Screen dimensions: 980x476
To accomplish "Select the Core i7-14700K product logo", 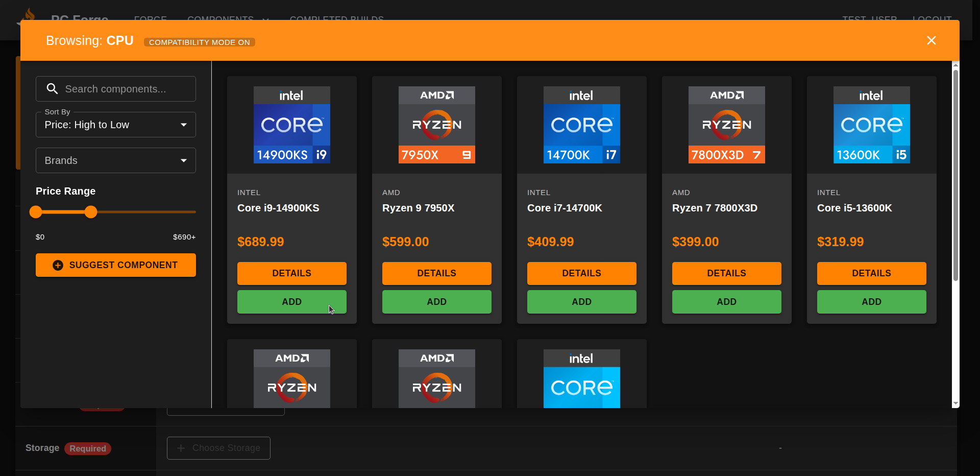I will (581, 125).
